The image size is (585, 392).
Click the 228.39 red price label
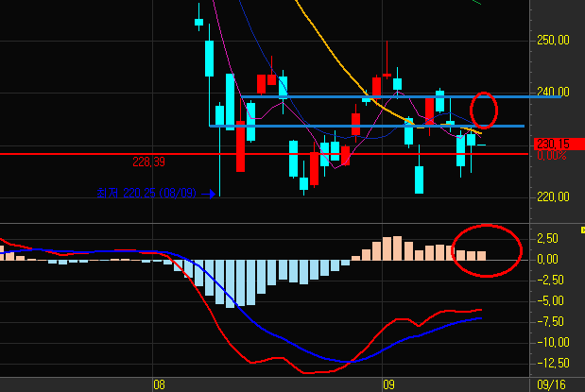[146, 162]
